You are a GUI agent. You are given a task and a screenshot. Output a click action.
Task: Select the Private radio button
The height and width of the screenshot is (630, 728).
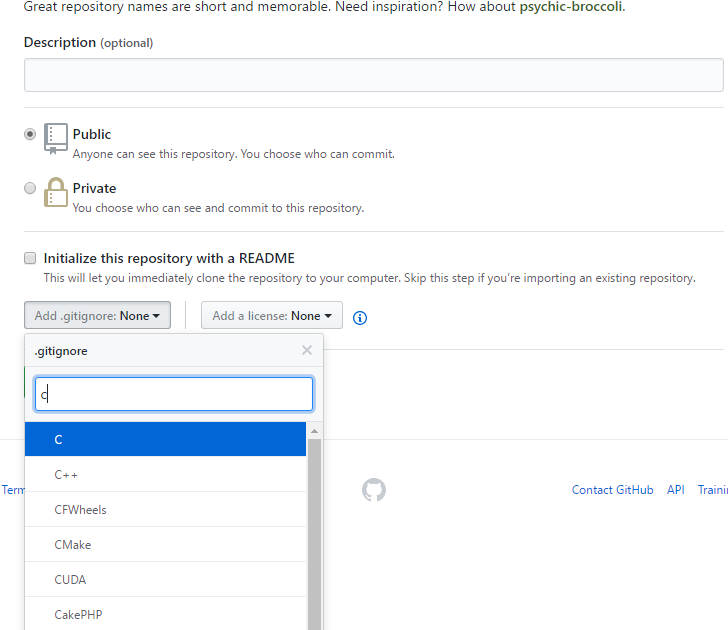[x=30, y=188]
